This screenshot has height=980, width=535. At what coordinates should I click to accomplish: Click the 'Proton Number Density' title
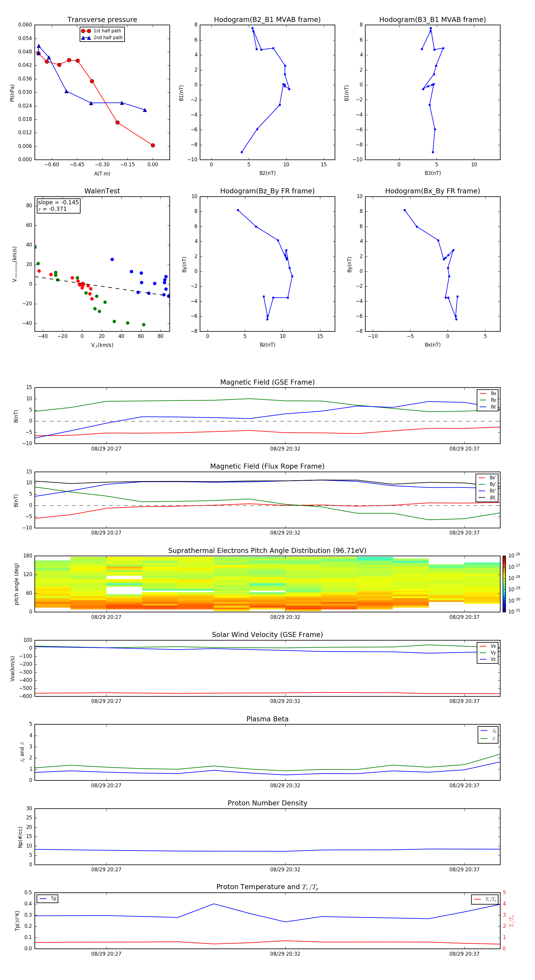tap(267, 803)
